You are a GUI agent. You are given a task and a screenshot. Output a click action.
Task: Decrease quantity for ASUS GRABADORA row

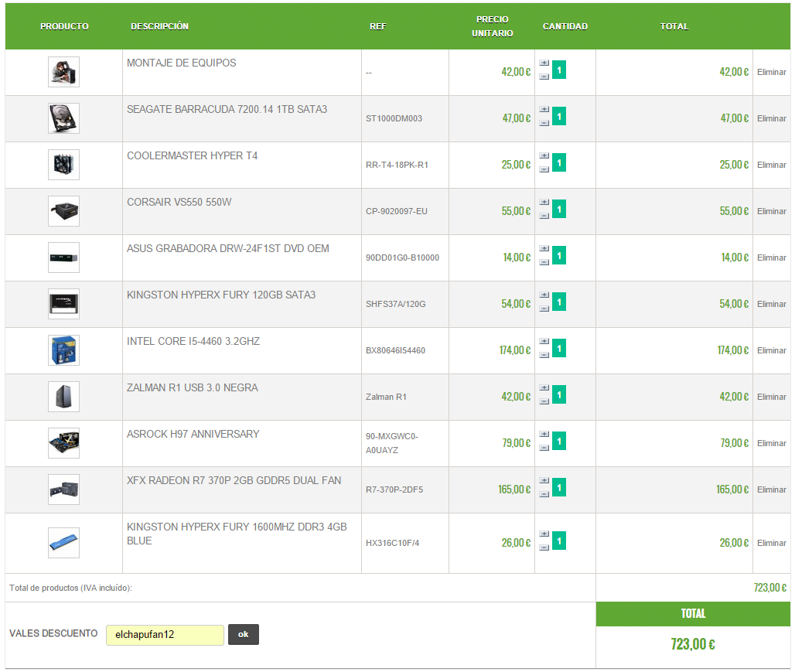click(x=544, y=262)
